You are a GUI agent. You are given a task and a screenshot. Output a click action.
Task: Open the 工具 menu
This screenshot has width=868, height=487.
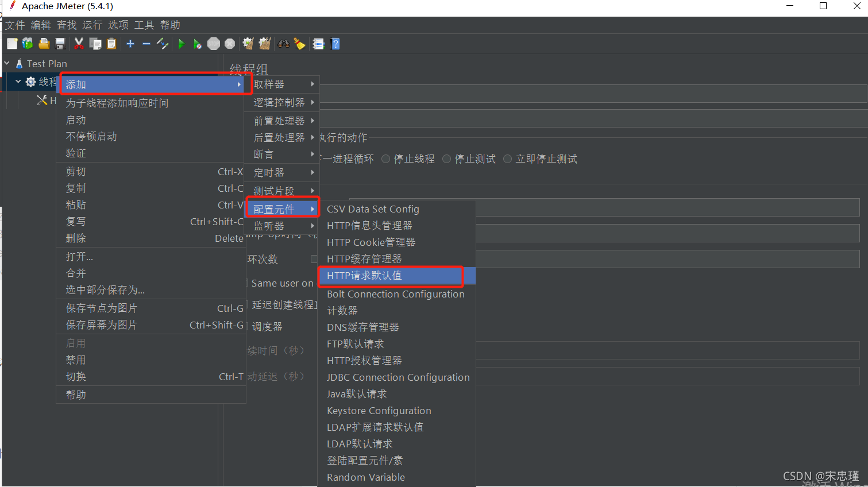pyautogui.click(x=144, y=25)
